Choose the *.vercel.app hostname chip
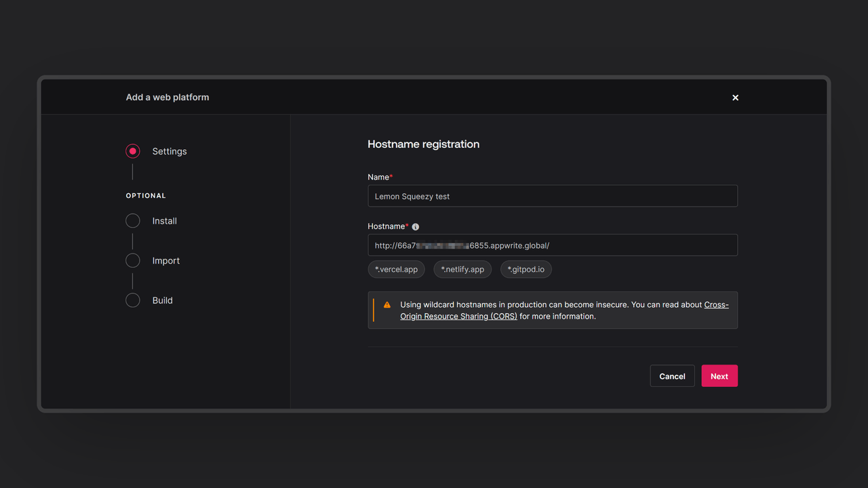Viewport: 868px width, 488px height. pyautogui.click(x=397, y=269)
